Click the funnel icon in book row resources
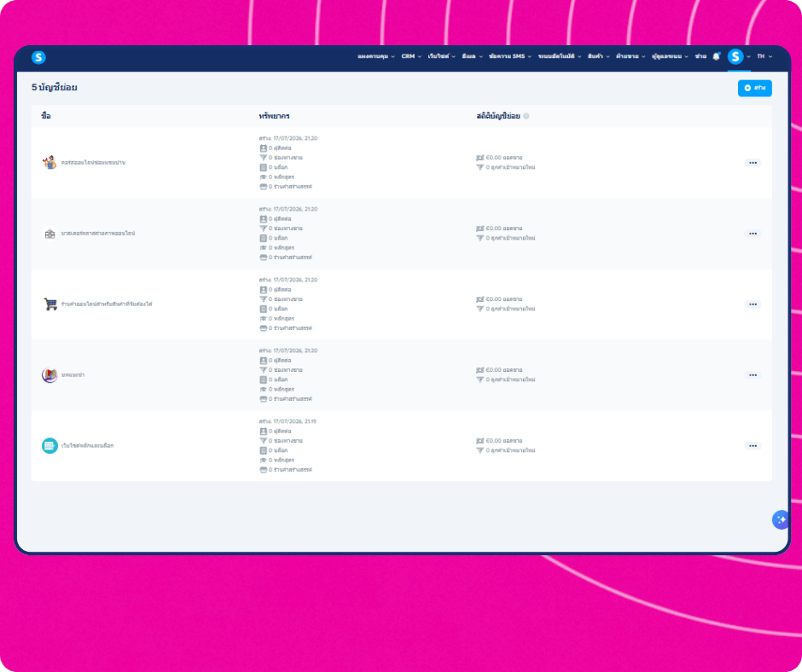 263,370
